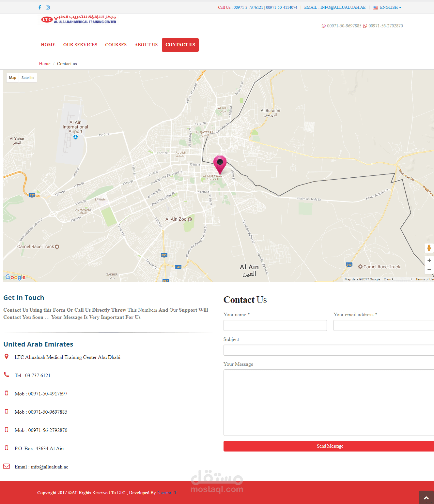434x504 pixels.
Task: Click the US flag language icon
Action: pos(376,7)
